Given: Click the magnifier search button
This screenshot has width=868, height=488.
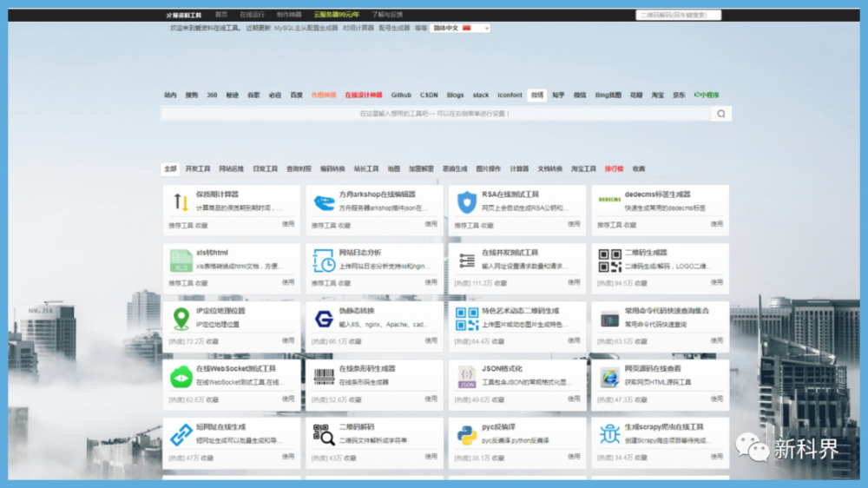Looking at the screenshot, I should click(x=720, y=114).
